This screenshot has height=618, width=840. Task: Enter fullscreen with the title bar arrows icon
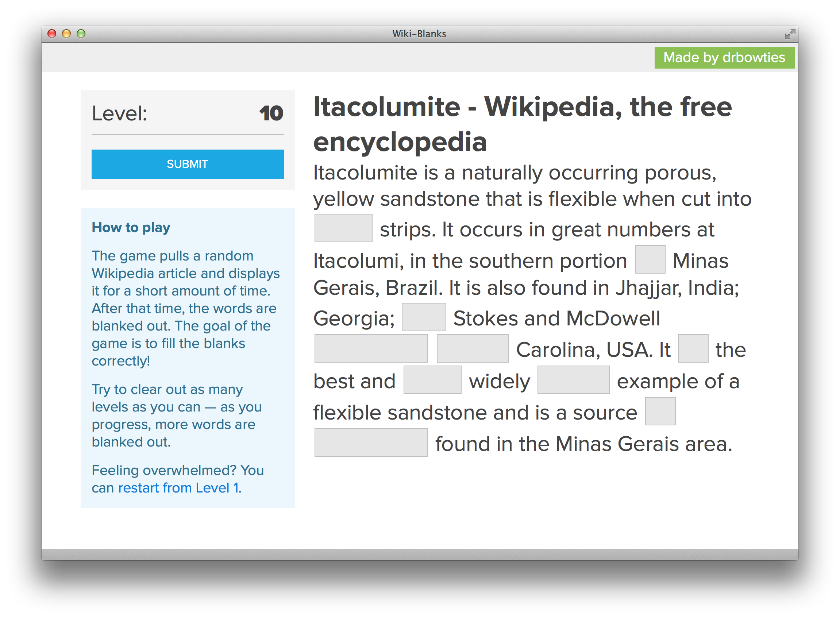tap(790, 34)
